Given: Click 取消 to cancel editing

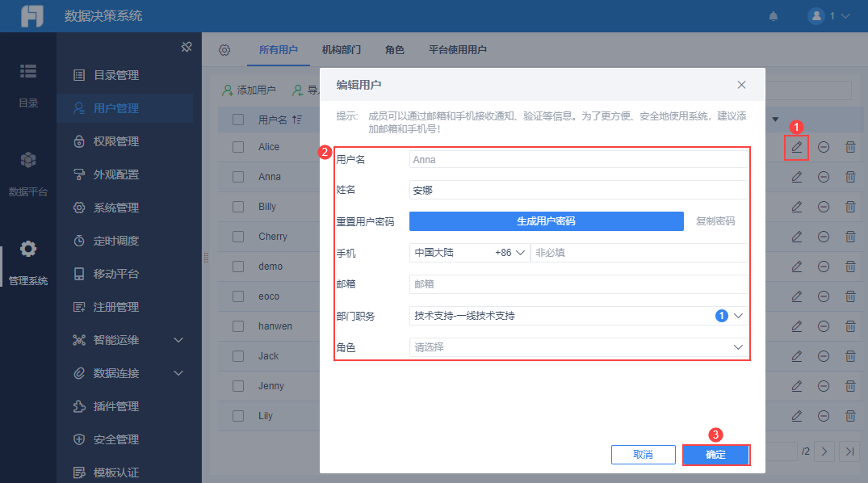Looking at the screenshot, I should 644,454.
